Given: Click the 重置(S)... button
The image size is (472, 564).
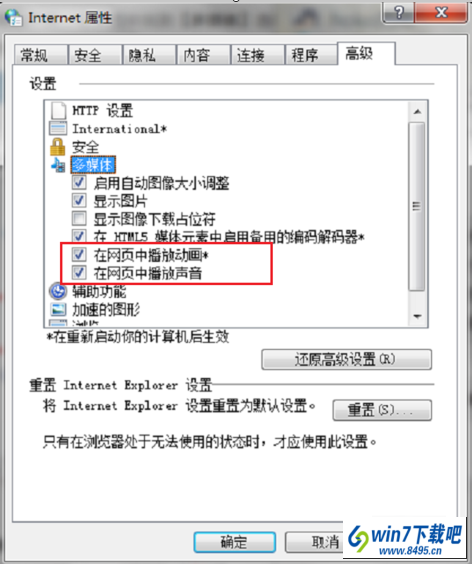Looking at the screenshot, I should (x=382, y=410).
